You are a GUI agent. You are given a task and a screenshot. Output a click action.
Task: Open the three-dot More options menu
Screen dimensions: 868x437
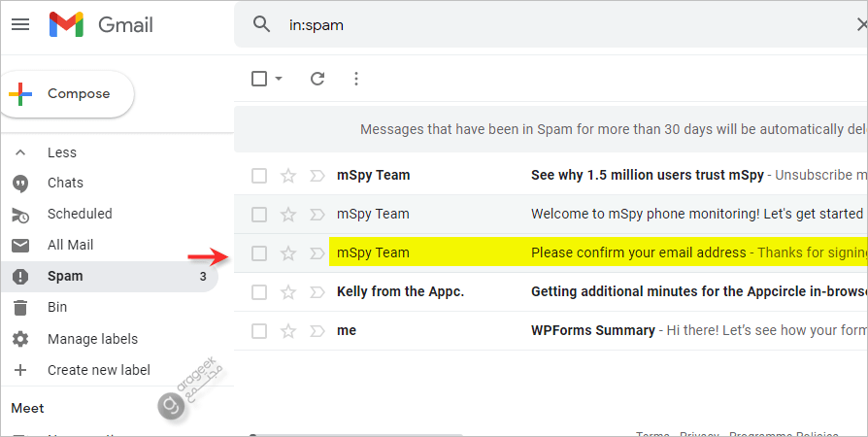point(356,79)
